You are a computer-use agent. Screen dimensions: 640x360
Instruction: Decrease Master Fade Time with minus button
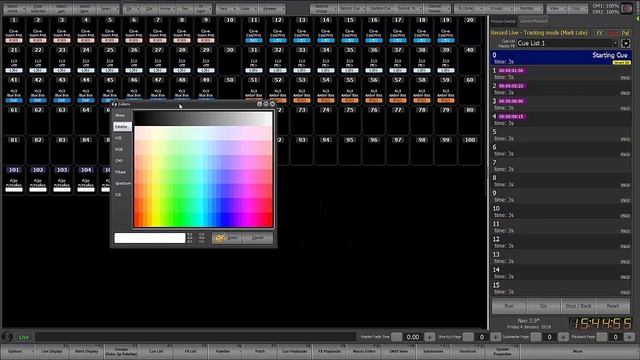tap(397, 337)
